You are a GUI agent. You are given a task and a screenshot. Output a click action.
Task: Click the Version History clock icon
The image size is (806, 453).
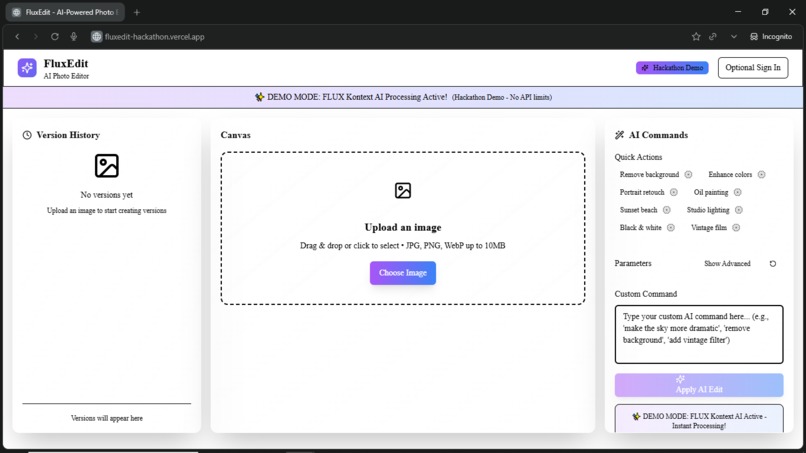[x=27, y=135]
